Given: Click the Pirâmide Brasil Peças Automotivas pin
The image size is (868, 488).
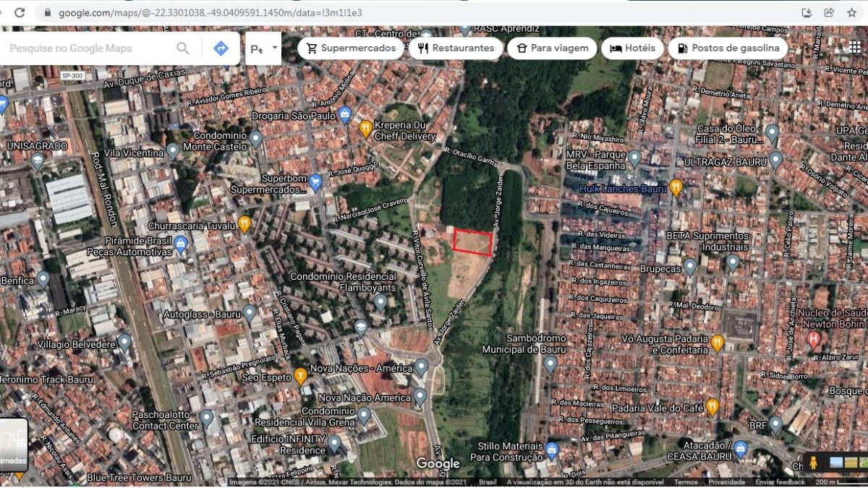Looking at the screenshot, I should point(181,244).
